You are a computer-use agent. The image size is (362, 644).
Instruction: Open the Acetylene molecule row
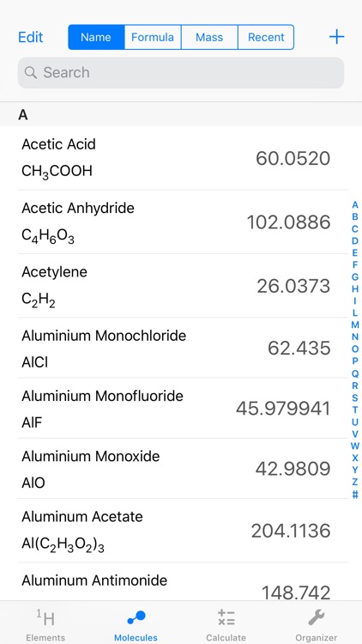click(181, 285)
